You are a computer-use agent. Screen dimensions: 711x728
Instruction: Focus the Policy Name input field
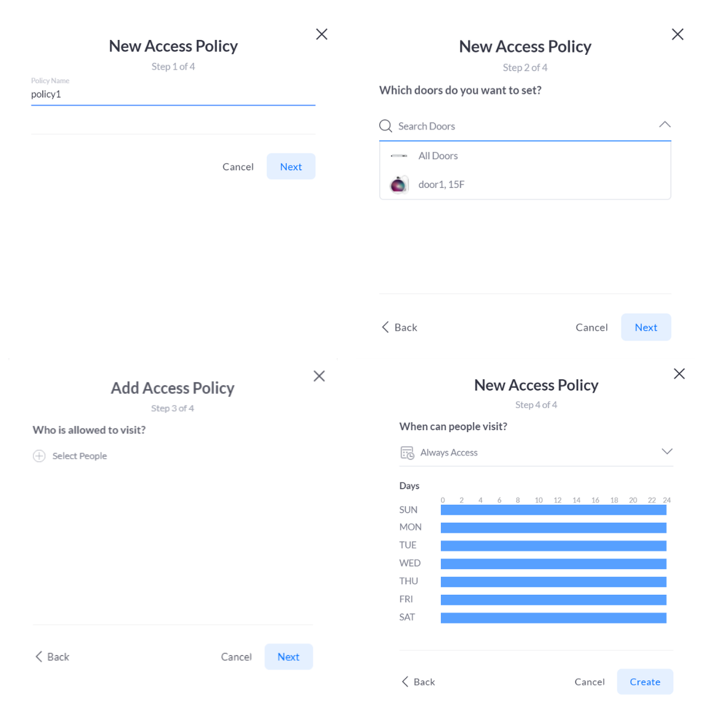coord(173,94)
